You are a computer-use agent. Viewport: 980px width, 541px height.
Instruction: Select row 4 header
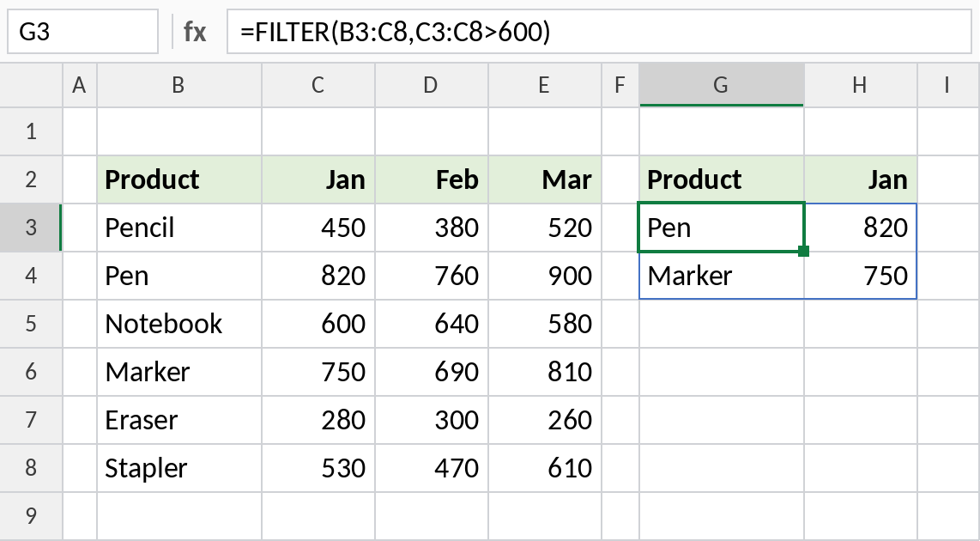click(31, 276)
